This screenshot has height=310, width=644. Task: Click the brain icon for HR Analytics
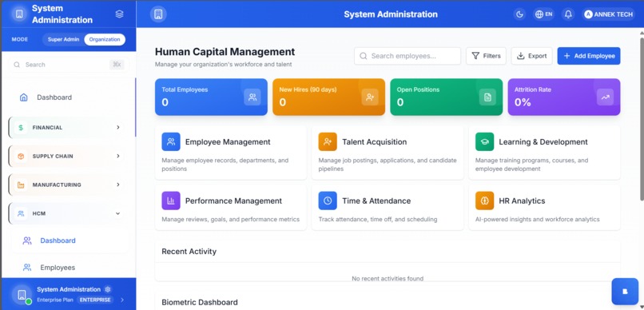(x=485, y=201)
